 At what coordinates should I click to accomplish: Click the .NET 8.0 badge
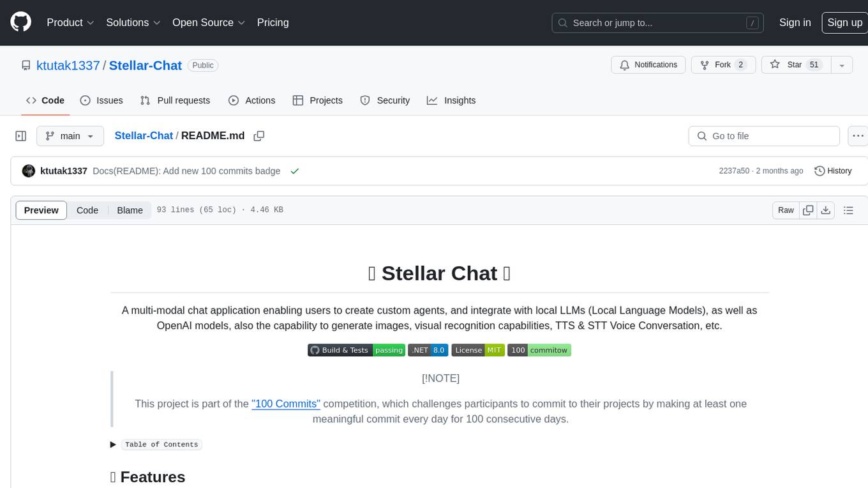point(428,350)
